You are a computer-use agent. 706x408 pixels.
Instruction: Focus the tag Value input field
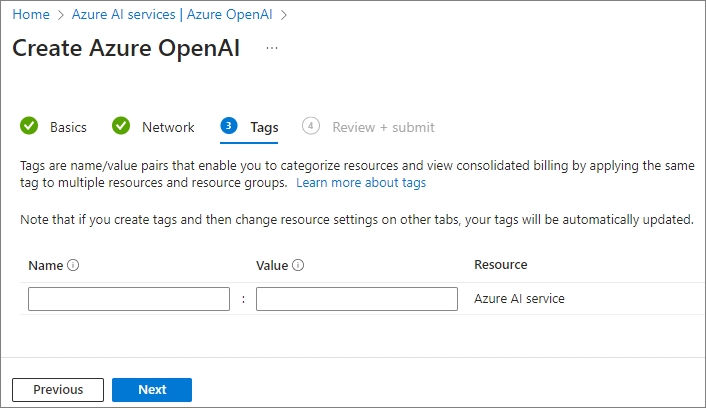(357, 299)
